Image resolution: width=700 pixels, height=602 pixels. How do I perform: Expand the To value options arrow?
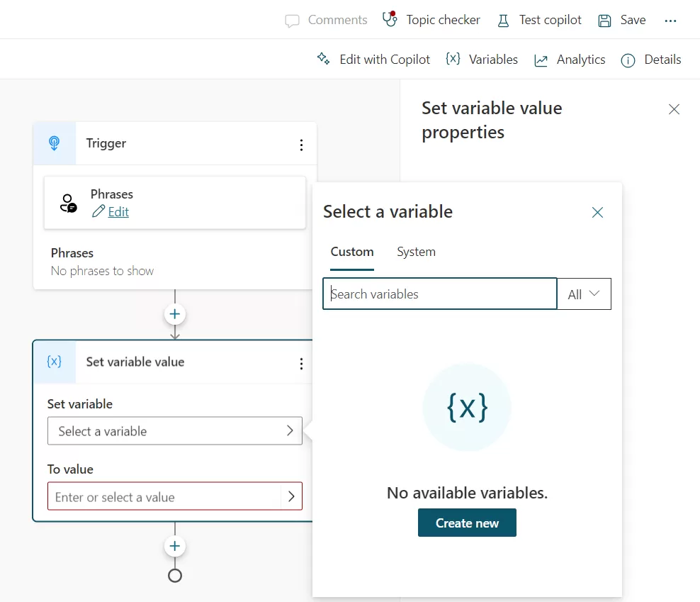(x=291, y=497)
